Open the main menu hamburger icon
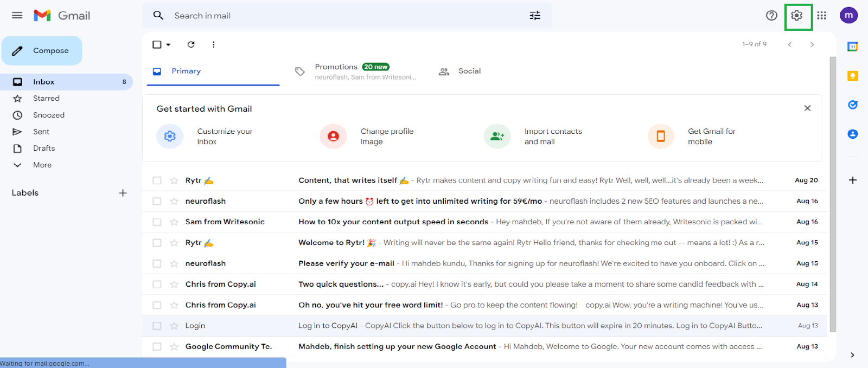868x368 pixels. [x=17, y=15]
